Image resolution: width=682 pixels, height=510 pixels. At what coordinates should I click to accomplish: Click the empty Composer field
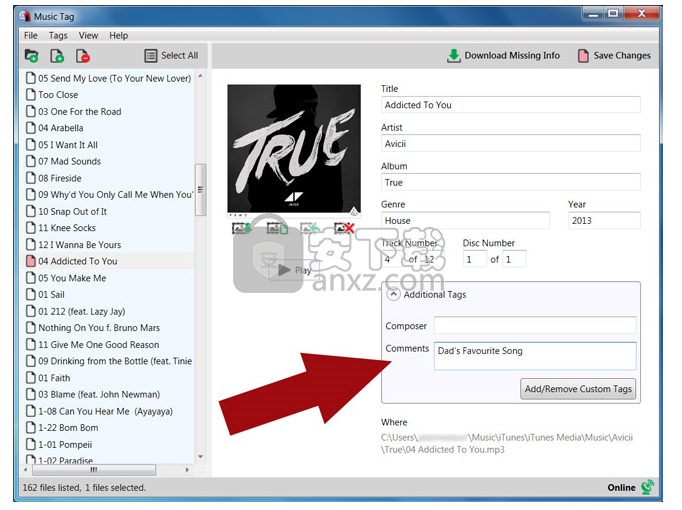tap(535, 325)
